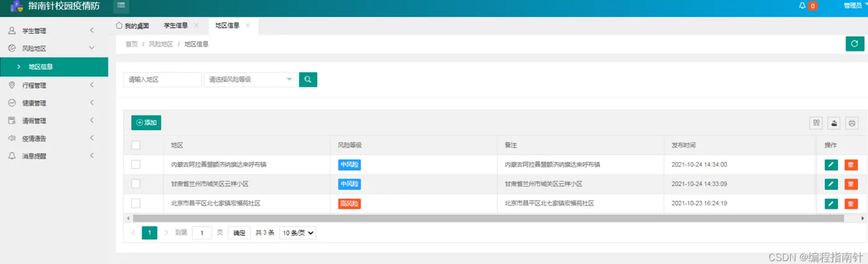The image size is (868, 264).
Task: Edit the 内蒙古阿拉善盟 row with pencil icon
Action: 831,165
